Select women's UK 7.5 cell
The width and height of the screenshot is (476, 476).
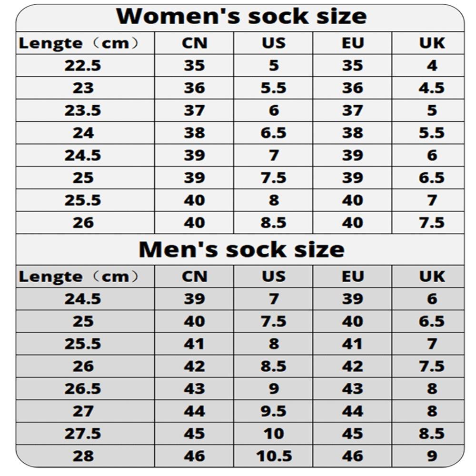point(428,223)
